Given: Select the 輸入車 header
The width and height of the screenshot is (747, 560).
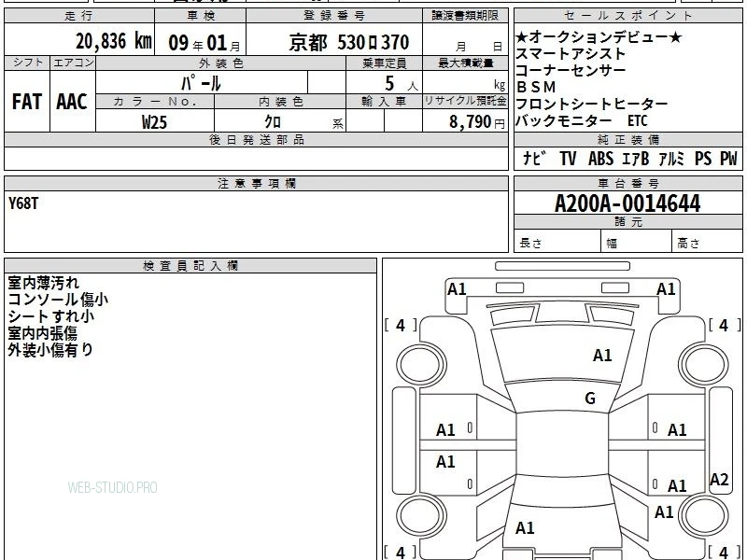Looking at the screenshot, I should pyautogui.click(x=384, y=102).
